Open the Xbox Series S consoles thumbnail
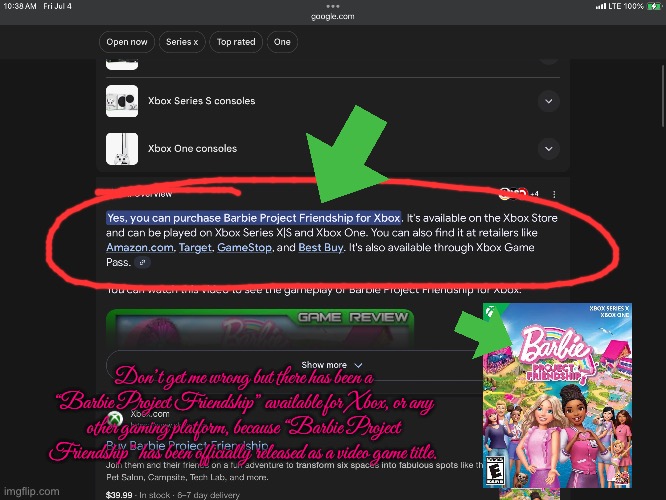Screen dimensions: 666x500 click(x=122, y=101)
